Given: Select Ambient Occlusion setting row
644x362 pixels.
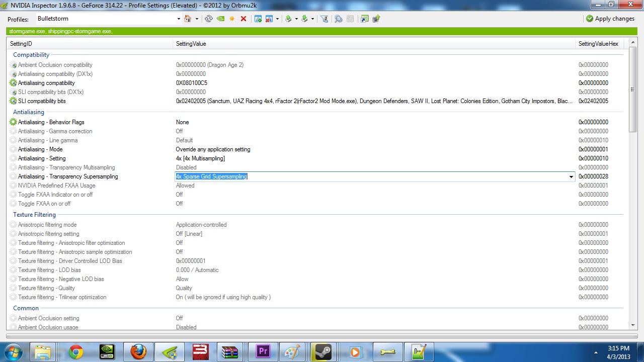Looking at the screenshot, I should pyautogui.click(x=317, y=318).
